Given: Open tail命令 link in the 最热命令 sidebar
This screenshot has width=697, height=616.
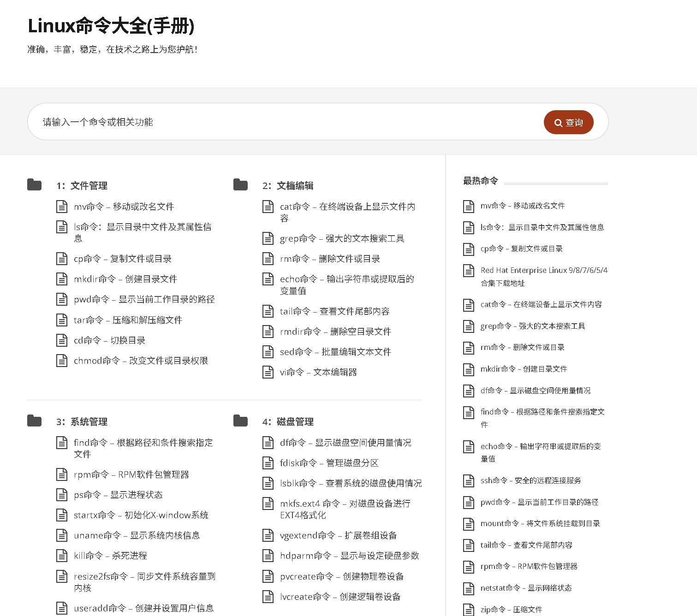Looking at the screenshot, I should click(526, 545).
